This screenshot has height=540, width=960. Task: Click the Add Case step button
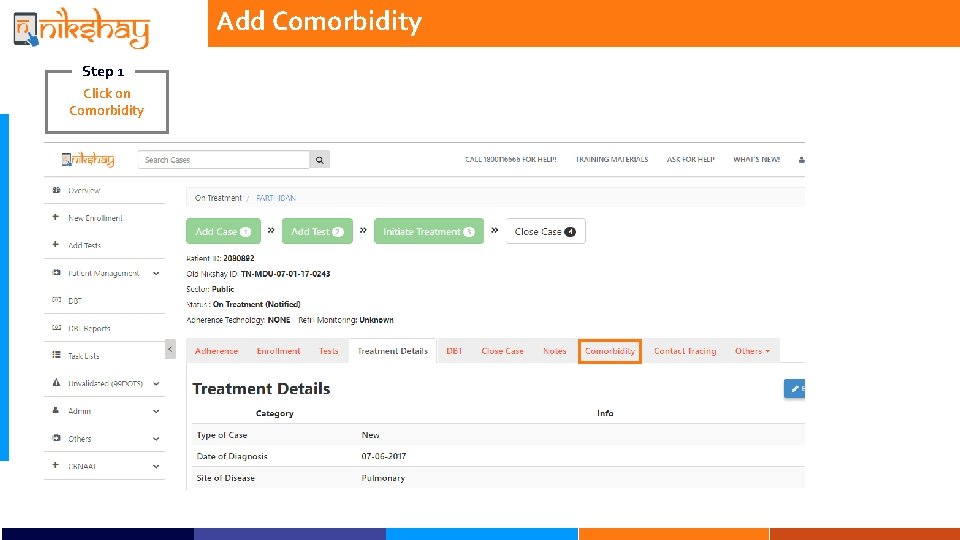[x=223, y=231]
